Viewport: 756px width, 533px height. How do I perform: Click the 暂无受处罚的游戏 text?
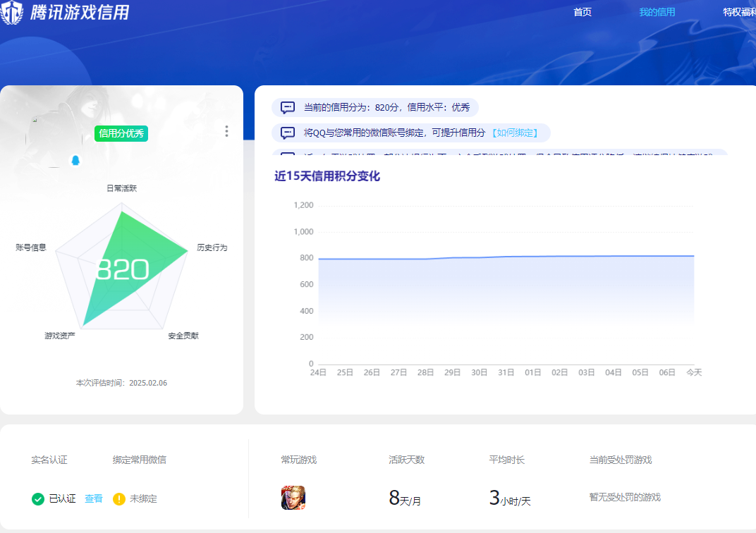click(x=625, y=497)
